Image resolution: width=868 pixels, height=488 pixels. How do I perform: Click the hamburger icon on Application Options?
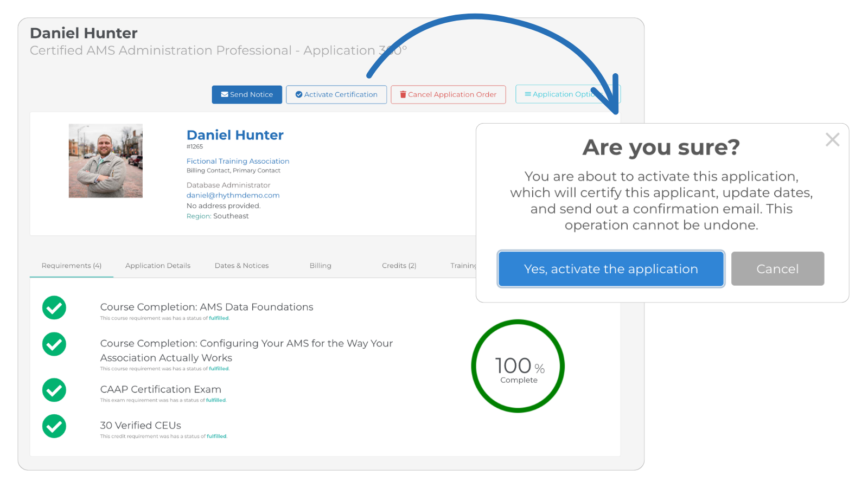tap(527, 94)
